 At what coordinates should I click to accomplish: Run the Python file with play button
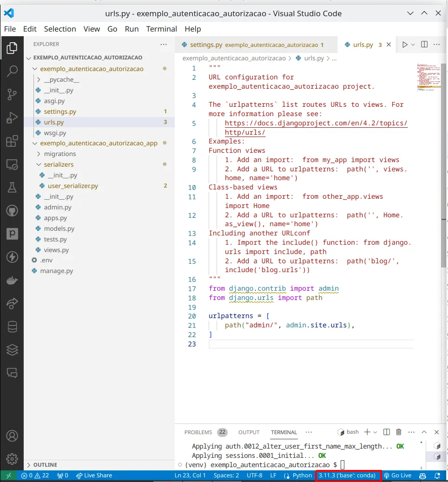click(405, 45)
